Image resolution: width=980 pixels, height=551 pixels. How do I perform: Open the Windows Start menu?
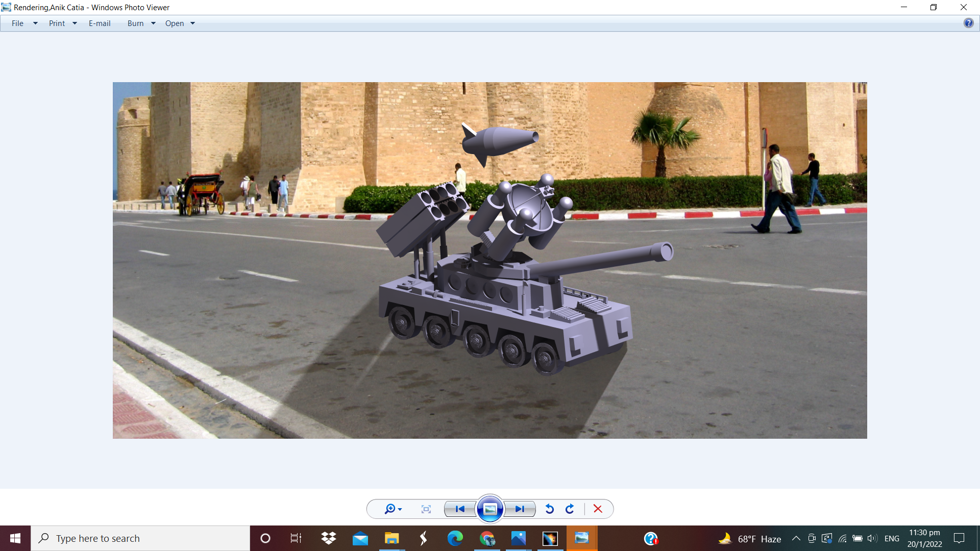pos(15,538)
